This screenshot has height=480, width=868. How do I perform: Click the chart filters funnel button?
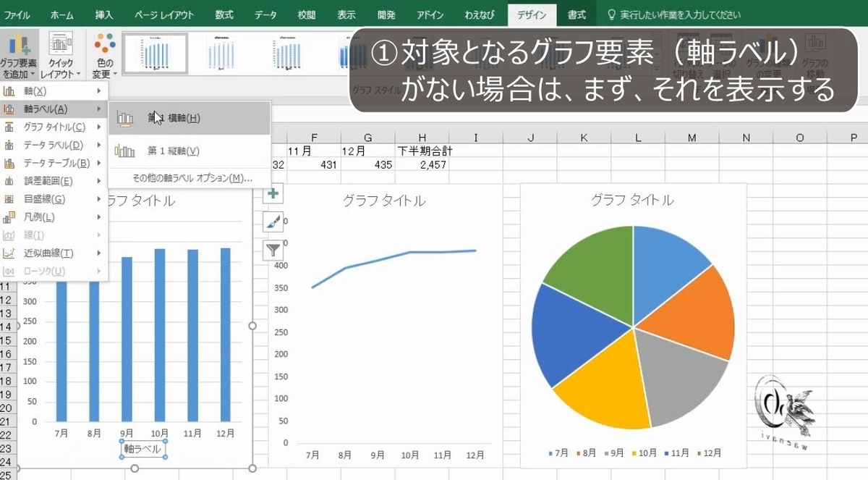pyautogui.click(x=273, y=250)
